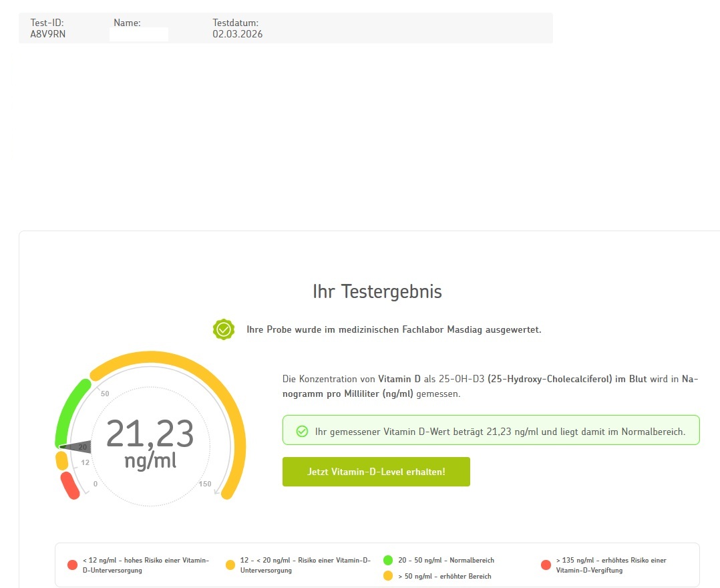Click the gauge needle pointing at 20

pyautogui.click(x=75, y=447)
